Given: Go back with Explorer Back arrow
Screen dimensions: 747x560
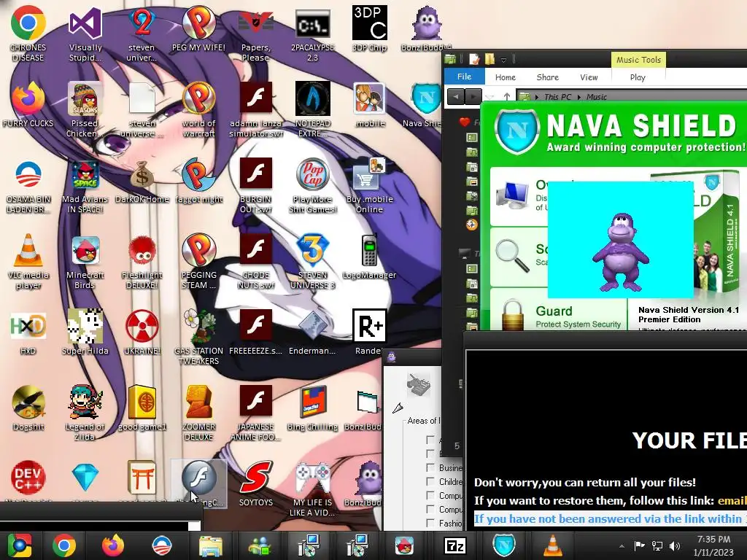Looking at the screenshot, I should tap(455, 97).
